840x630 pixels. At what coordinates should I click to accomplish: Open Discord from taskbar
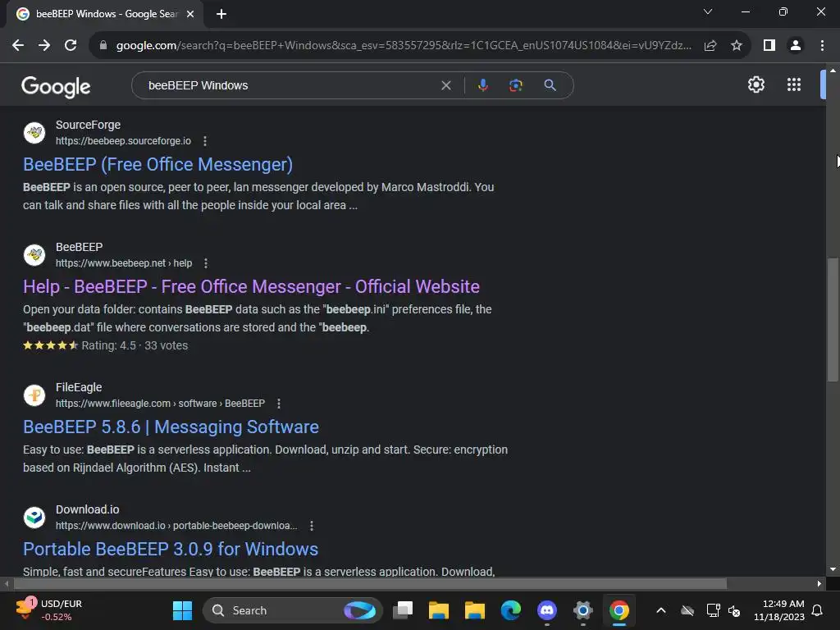546,610
